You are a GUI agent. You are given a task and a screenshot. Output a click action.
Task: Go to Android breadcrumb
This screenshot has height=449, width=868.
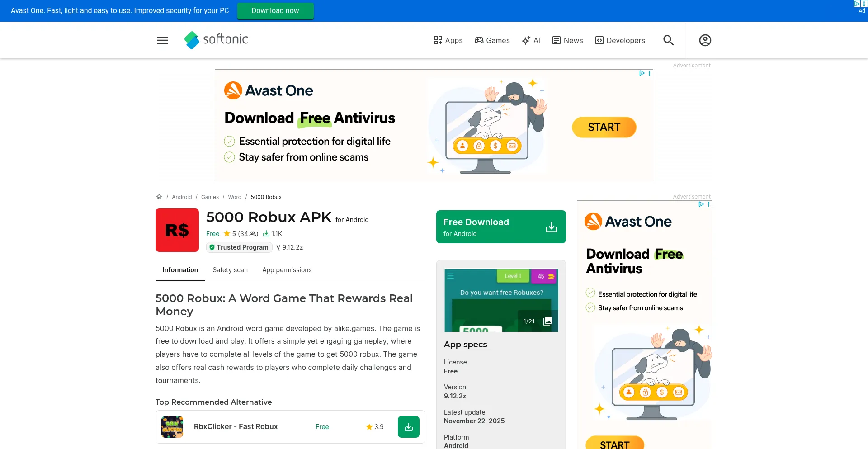coord(182,197)
